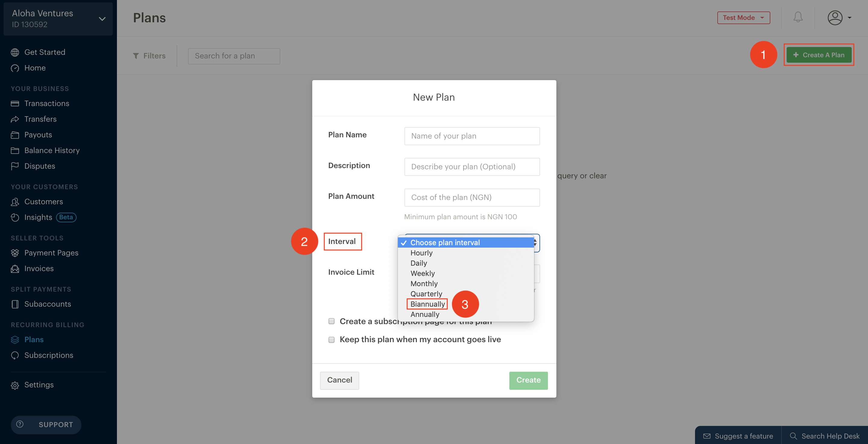Click the Settings gear icon
This screenshot has height=444, width=868.
[x=15, y=385]
